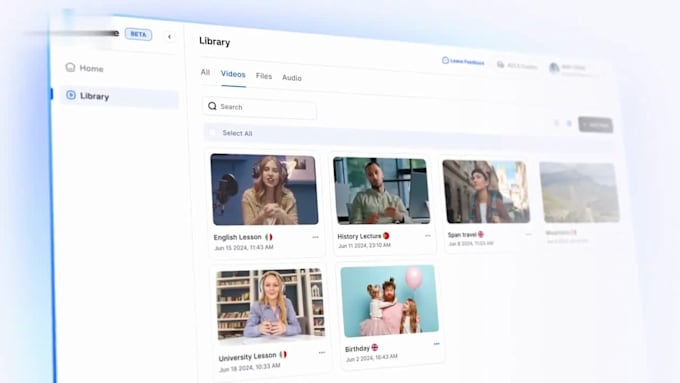Click the Leave Feedback link
680x383 pixels.
click(x=463, y=62)
